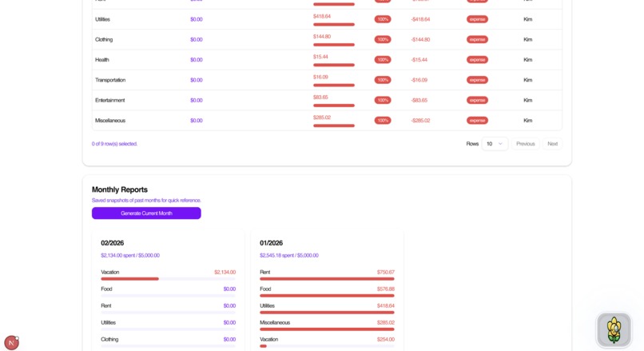Open the Next.js dev tools badge

click(x=11, y=342)
